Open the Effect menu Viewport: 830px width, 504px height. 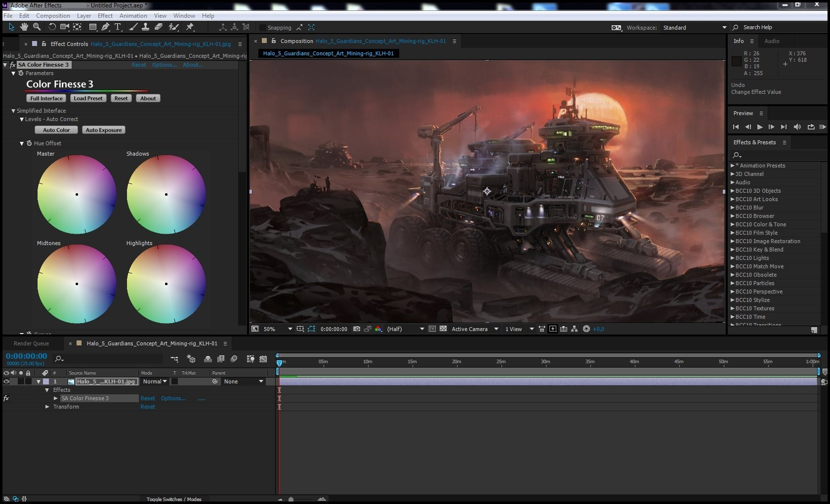point(105,15)
